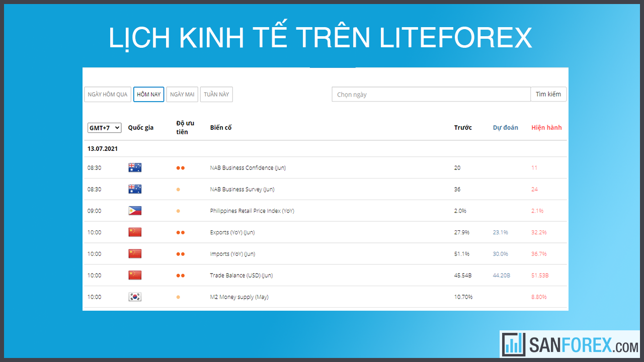Click the Quốc gia column header

click(x=141, y=128)
